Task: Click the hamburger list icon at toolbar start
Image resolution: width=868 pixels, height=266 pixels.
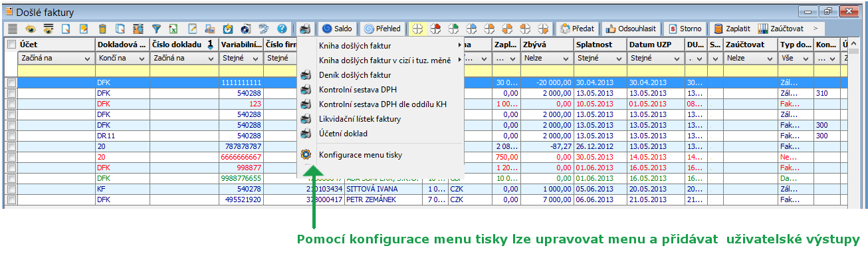Action: pyautogui.click(x=13, y=29)
